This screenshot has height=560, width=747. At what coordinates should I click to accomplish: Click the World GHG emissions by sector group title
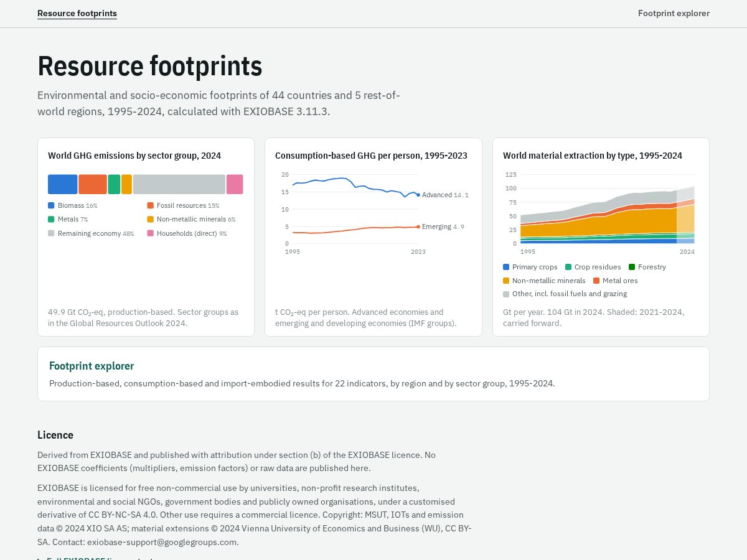pyautogui.click(x=134, y=156)
